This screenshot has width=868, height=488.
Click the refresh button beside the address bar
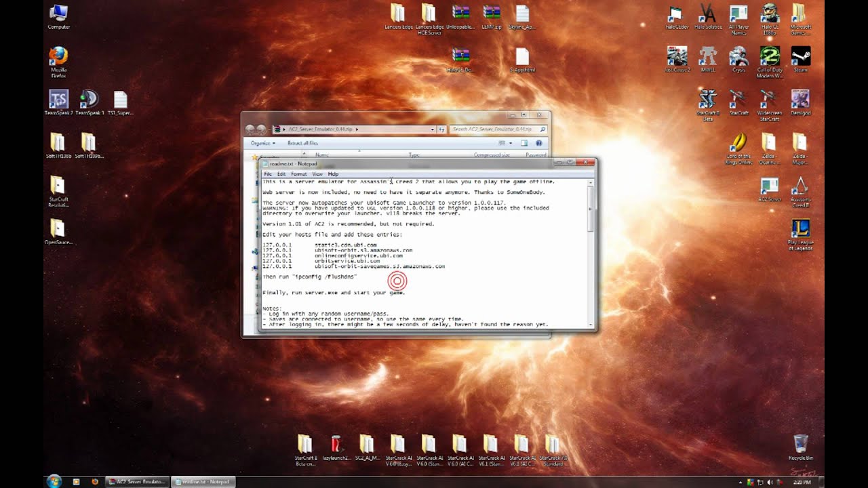(441, 129)
